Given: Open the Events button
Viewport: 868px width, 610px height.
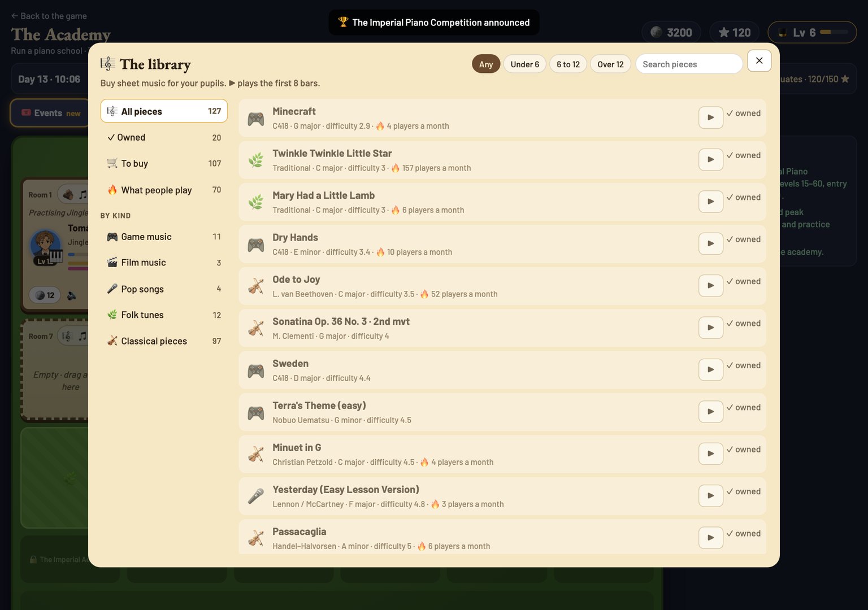Looking at the screenshot, I should pyautogui.click(x=51, y=113).
